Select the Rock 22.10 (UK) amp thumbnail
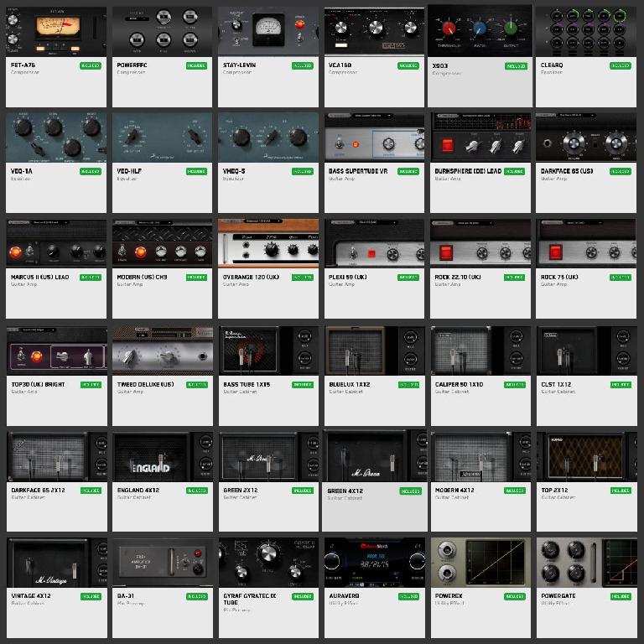 click(x=480, y=243)
